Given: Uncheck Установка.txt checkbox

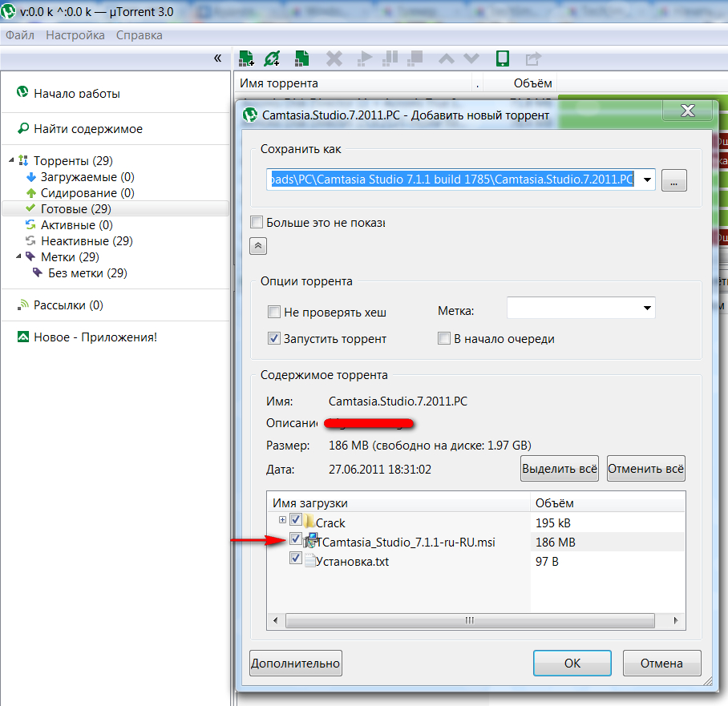Looking at the screenshot, I should [x=296, y=558].
